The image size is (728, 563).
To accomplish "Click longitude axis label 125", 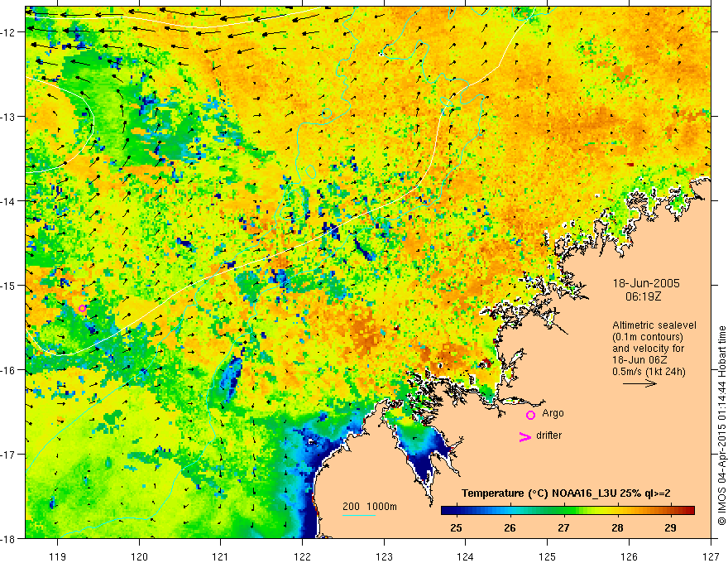I will pyautogui.click(x=548, y=556).
